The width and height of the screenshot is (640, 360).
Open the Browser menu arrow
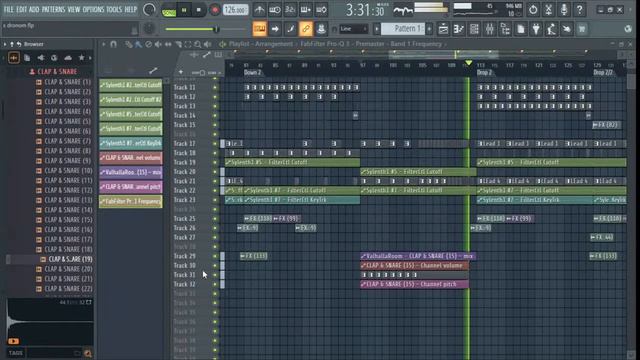tap(5, 44)
